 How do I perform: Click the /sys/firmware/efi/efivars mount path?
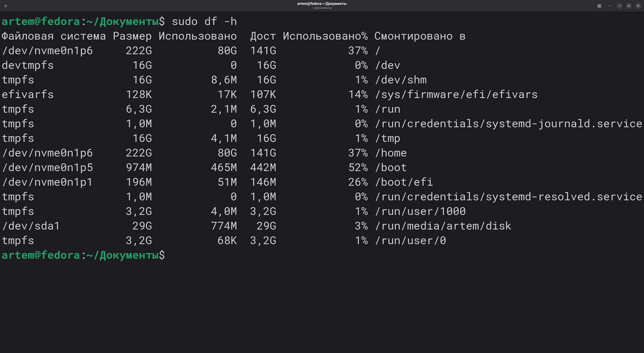[456, 95]
